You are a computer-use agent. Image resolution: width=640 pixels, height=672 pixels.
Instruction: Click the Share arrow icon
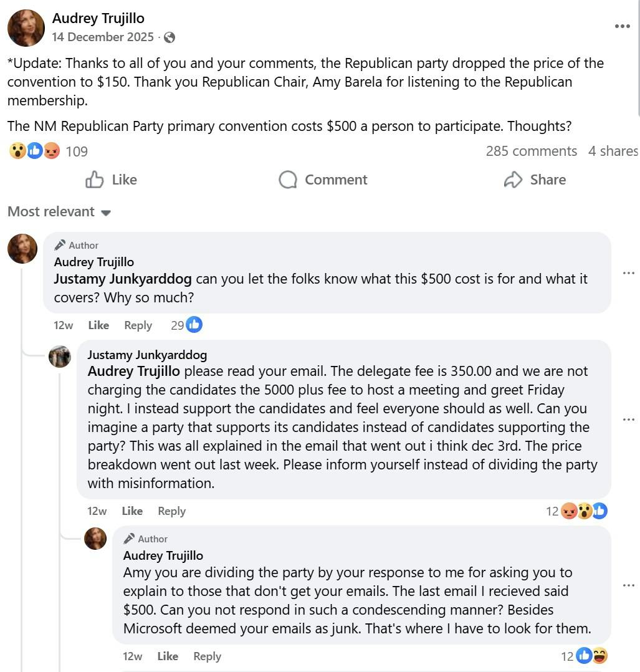(x=513, y=180)
